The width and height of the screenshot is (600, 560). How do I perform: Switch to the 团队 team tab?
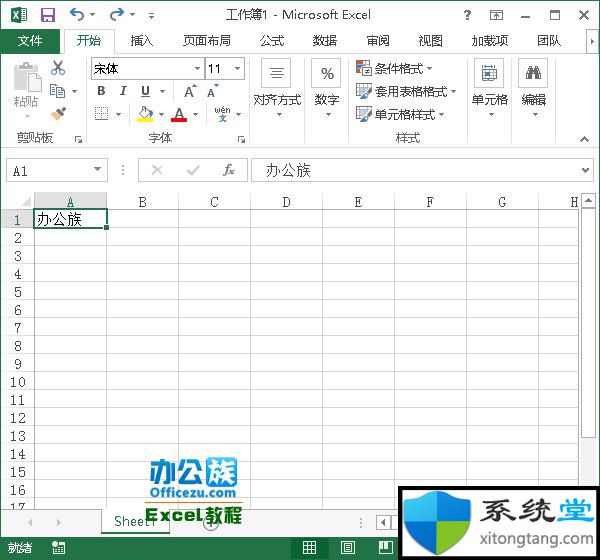point(549,41)
